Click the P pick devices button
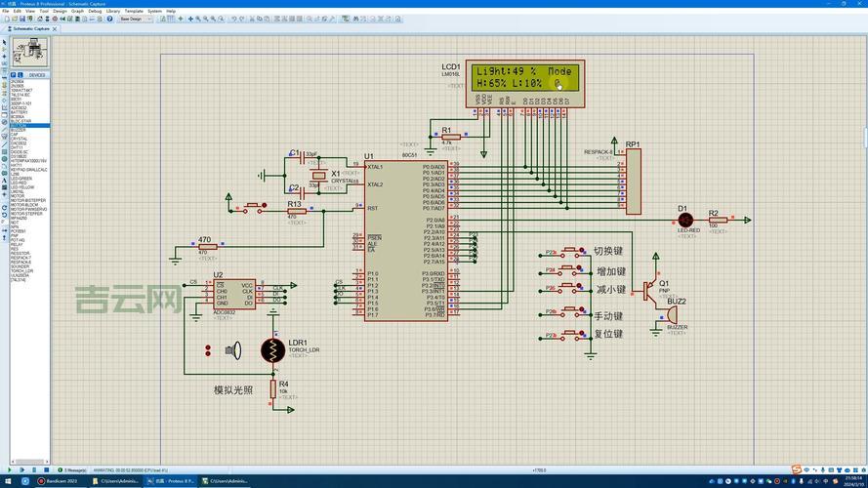The width and height of the screenshot is (868, 488). tap(13, 74)
